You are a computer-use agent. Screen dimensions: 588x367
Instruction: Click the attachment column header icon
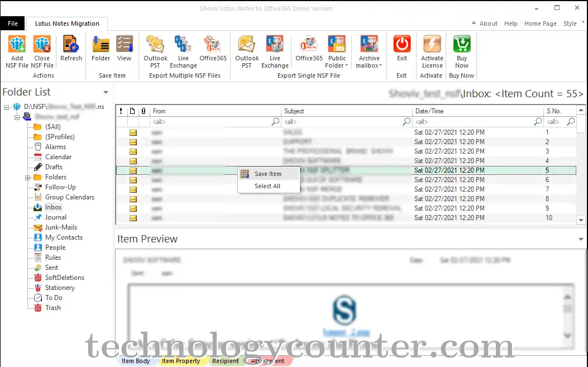(x=144, y=111)
